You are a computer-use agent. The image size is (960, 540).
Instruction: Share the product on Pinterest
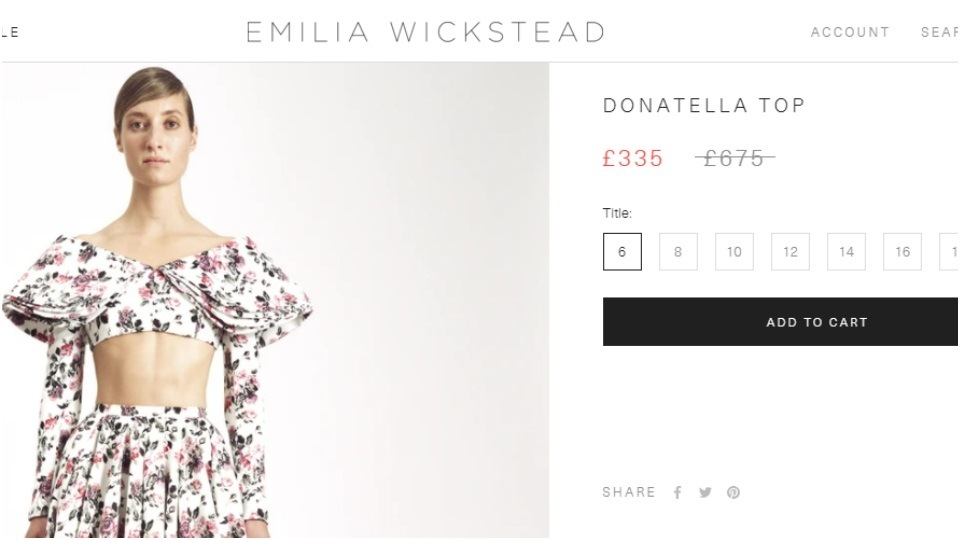(733, 492)
